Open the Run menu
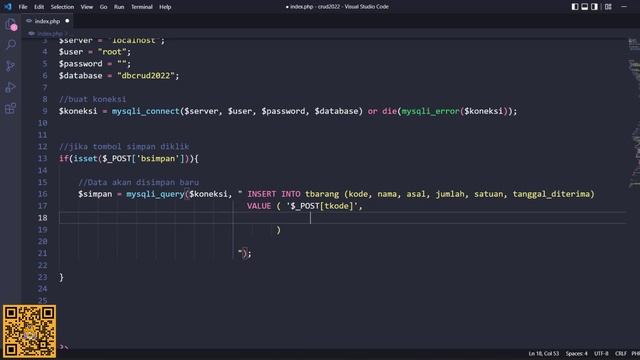This screenshot has width=640, height=360. click(x=119, y=7)
